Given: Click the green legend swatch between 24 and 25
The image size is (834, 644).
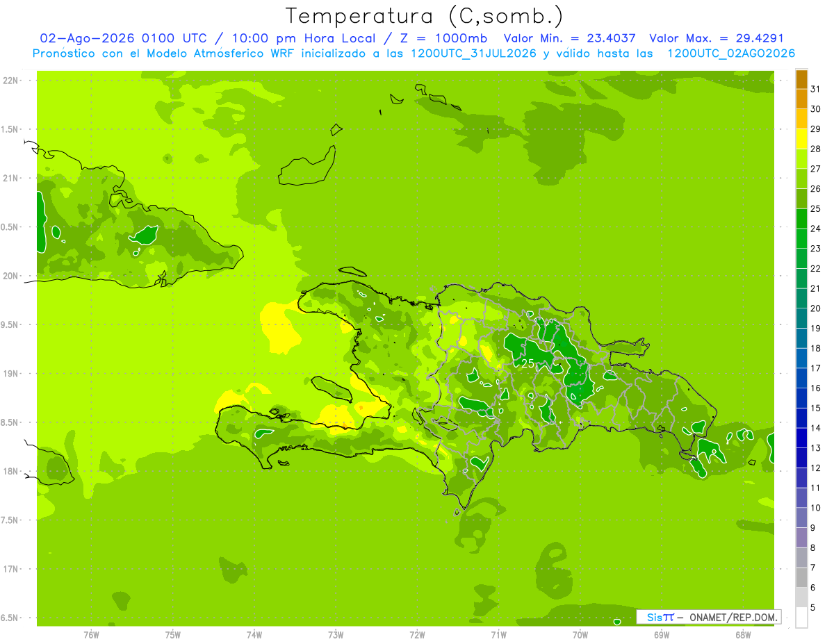Looking at the screenshot, I should click(801, 219).
